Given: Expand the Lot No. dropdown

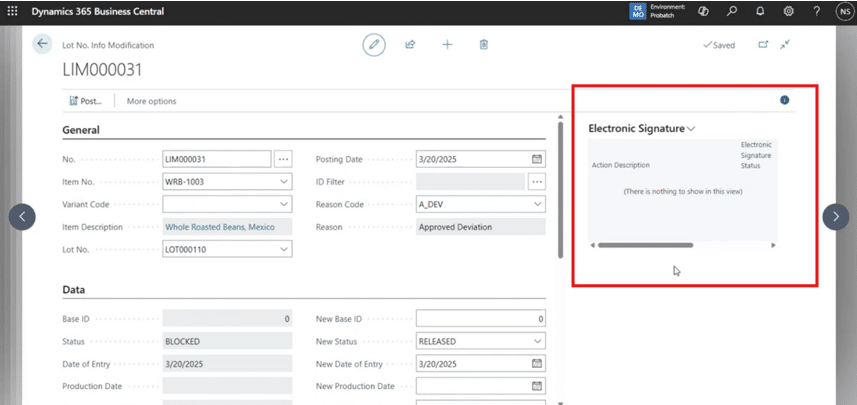Looking at the screenshot, I should pos(284,249).
